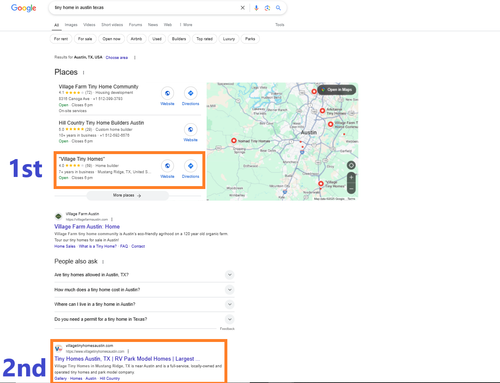Click the blue magnifier search icon
500x383 pixels.
click(x=278, y=8)
